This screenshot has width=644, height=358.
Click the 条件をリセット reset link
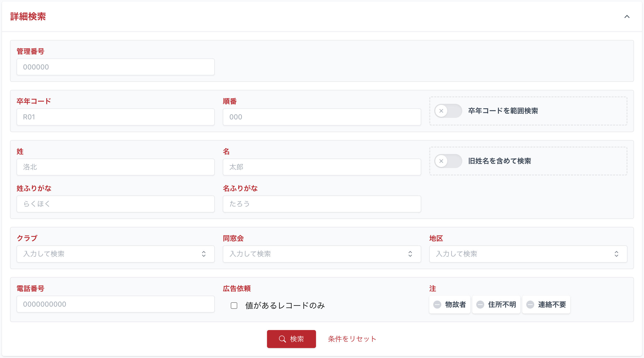click(x=352, y=339)
